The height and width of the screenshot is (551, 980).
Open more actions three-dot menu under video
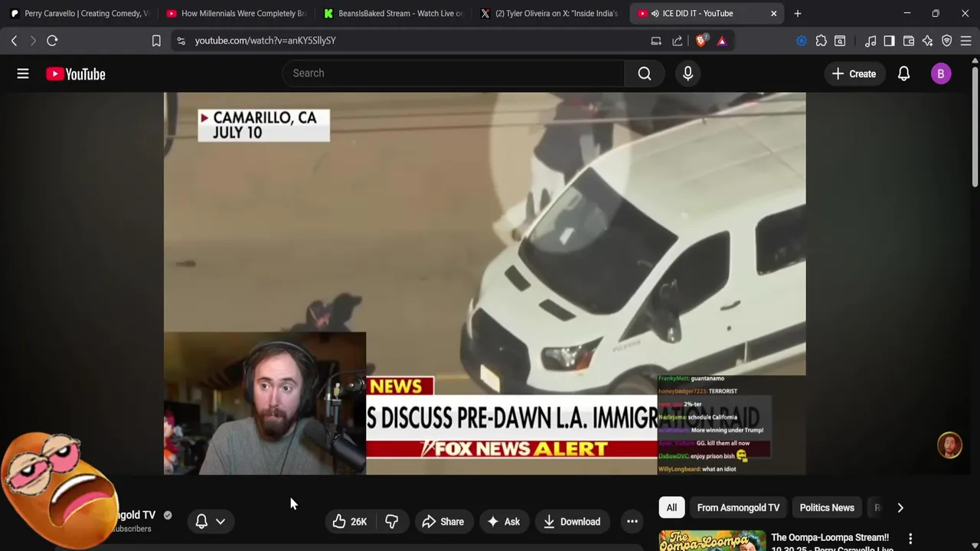pyautogui.click(x=632, y=522)
